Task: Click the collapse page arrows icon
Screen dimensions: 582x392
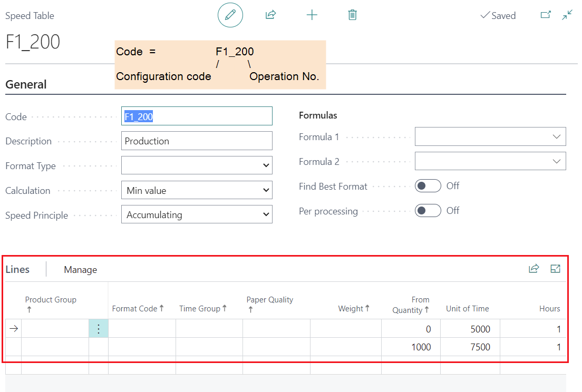Action: pyautogui.click(x=567, y=15)
